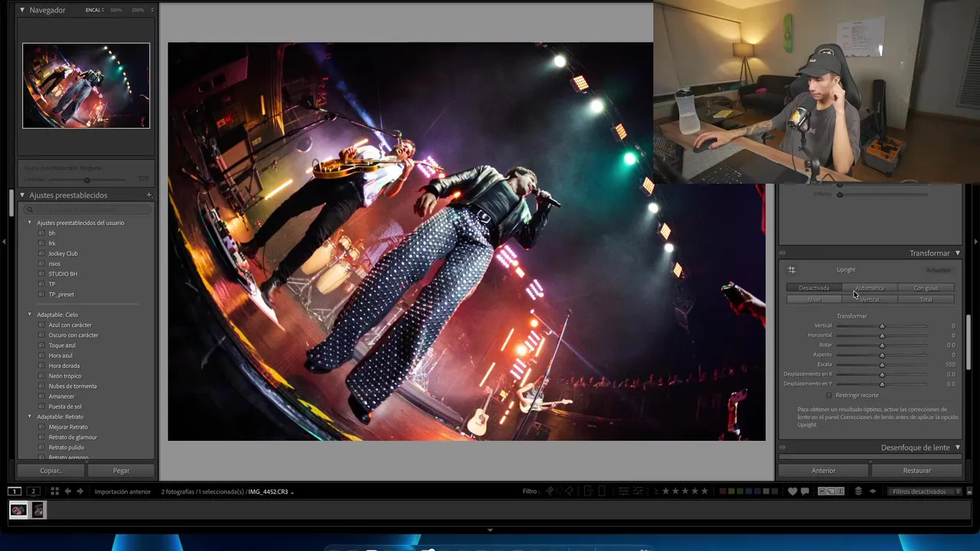
Task: Click the Restaurar button
Action: coord(916,471)
